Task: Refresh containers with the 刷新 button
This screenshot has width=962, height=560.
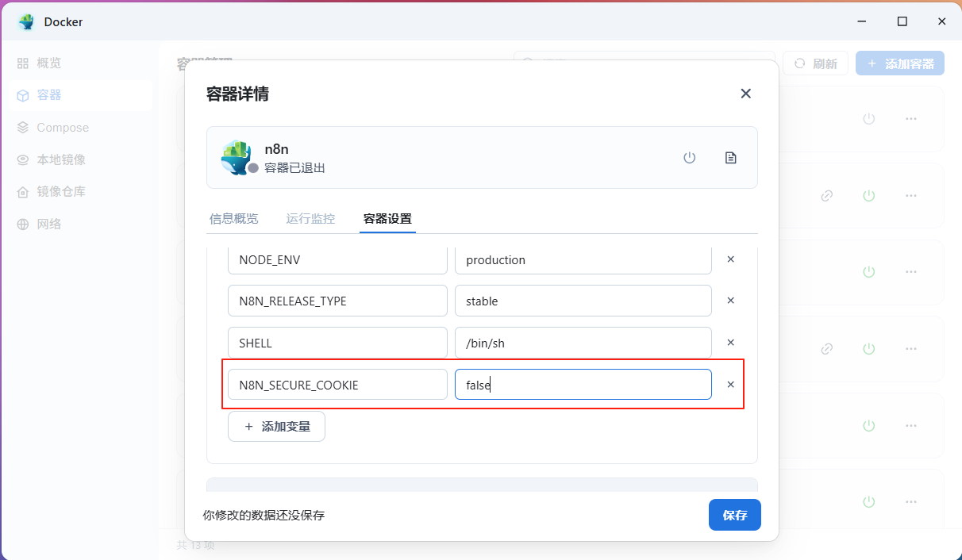Action: (815, 63)
